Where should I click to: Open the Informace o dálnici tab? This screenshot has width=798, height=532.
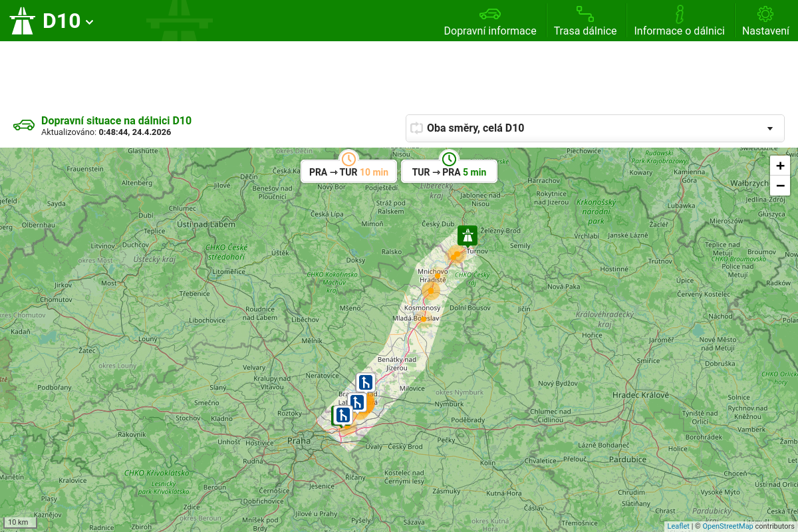pos(679,21)
